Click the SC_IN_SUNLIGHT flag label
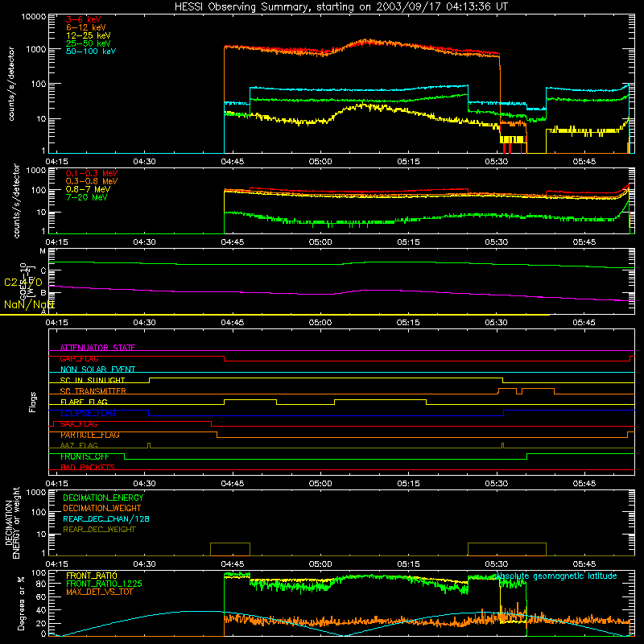Screen dimensions: 644x644 (x=93, y=380)
